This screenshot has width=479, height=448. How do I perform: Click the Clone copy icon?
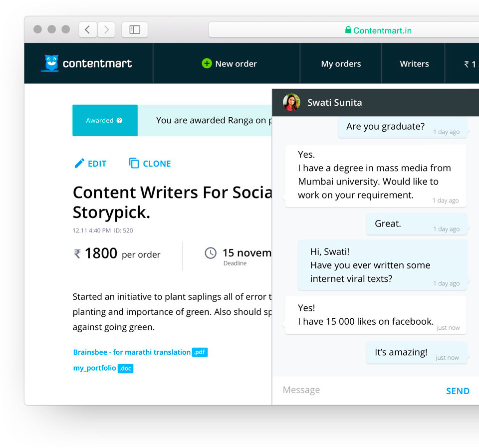(x=134, y=163)
